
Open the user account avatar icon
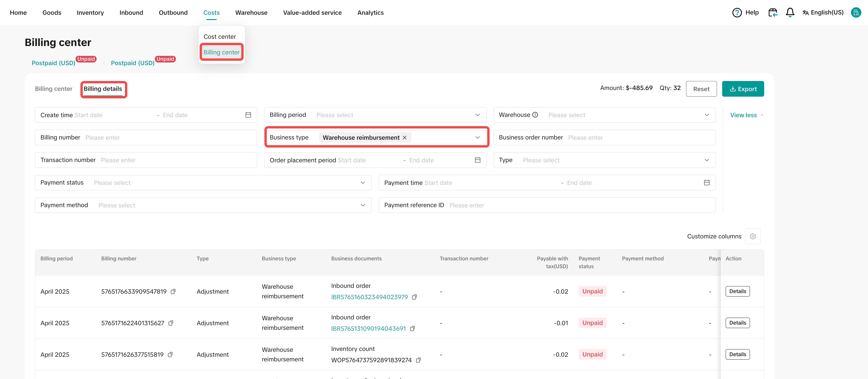tap(856, 12)
